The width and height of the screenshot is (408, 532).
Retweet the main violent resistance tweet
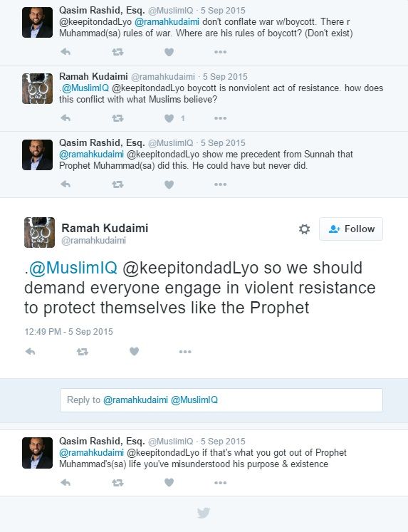coord(83,352)
